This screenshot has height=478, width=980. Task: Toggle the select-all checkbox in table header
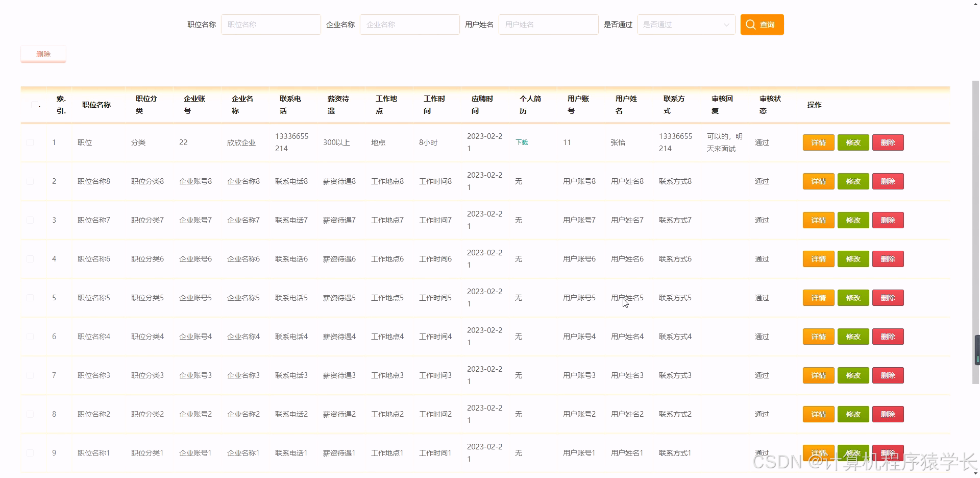coord(35,105)
